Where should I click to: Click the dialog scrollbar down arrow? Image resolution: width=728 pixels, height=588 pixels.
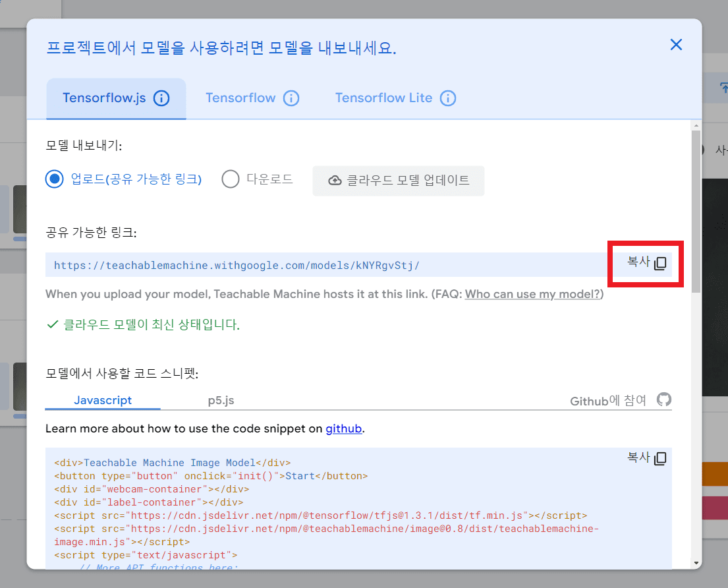(696, 563)
